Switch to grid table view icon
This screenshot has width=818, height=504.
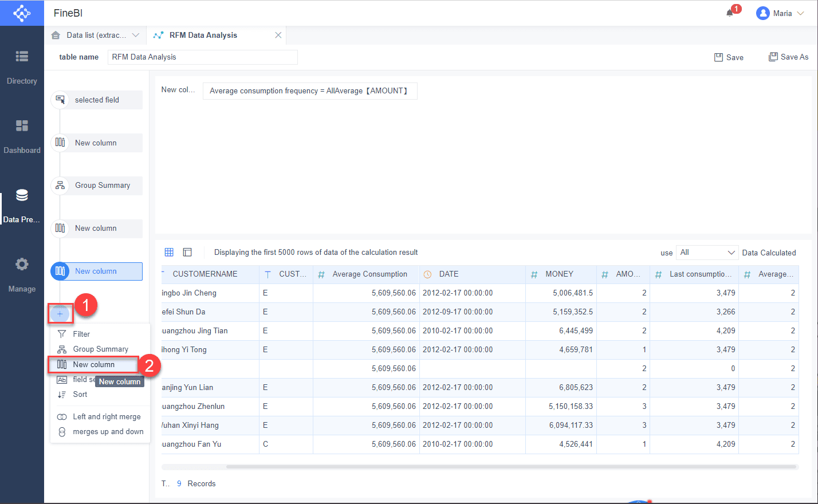point(169,252)
